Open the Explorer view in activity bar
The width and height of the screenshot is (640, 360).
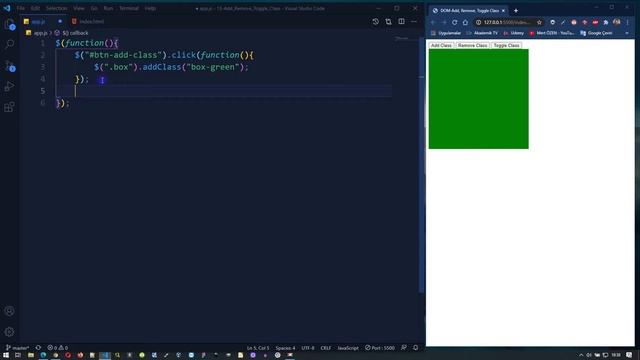9,24
